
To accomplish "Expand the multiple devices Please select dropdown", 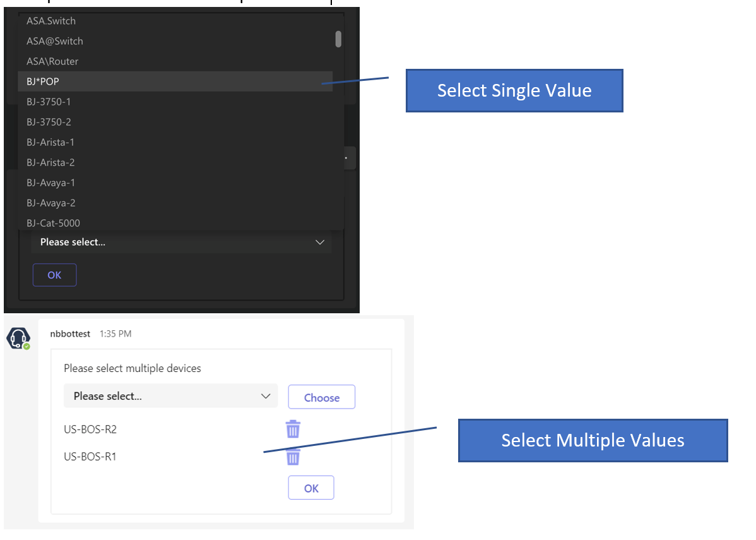I will pos(170,396).
